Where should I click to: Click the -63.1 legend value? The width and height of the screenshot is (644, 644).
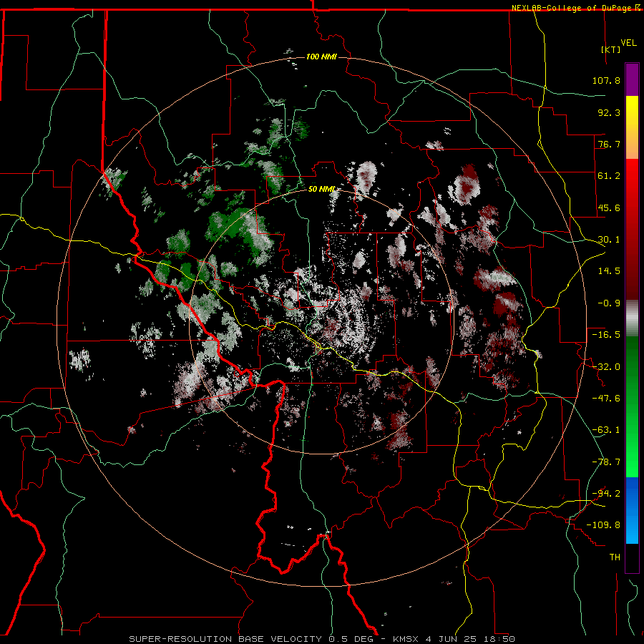606,430
